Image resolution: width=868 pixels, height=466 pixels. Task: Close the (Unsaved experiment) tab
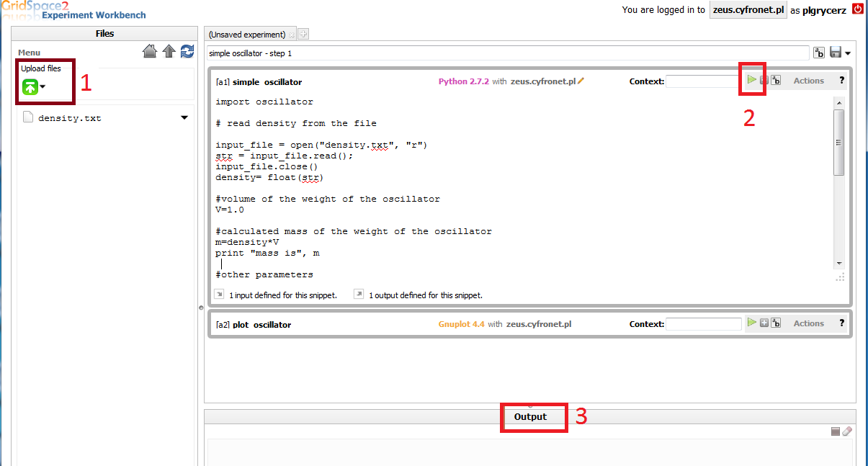point(292,35)
